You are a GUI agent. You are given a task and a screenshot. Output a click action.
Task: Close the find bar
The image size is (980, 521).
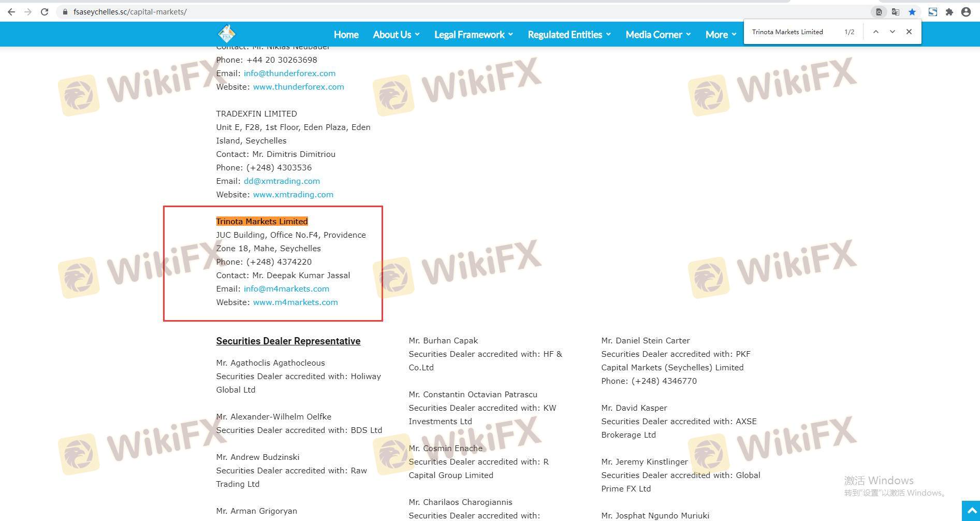tap(909, 32)
